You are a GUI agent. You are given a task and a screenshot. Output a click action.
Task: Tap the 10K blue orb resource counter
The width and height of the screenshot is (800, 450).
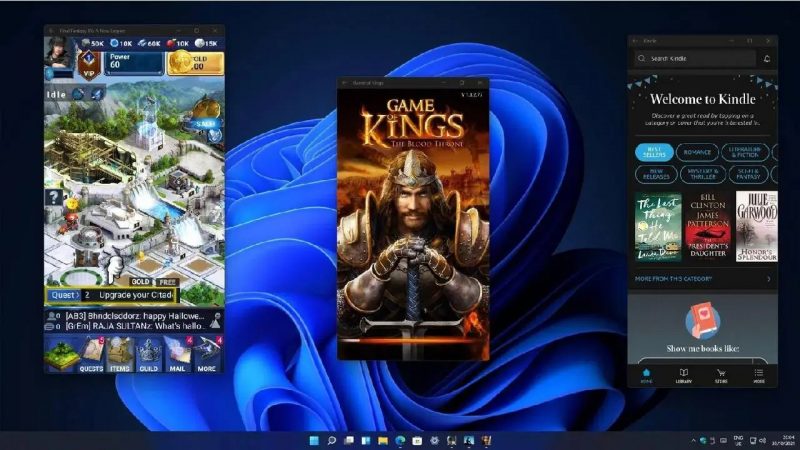[x=121, y=43]
